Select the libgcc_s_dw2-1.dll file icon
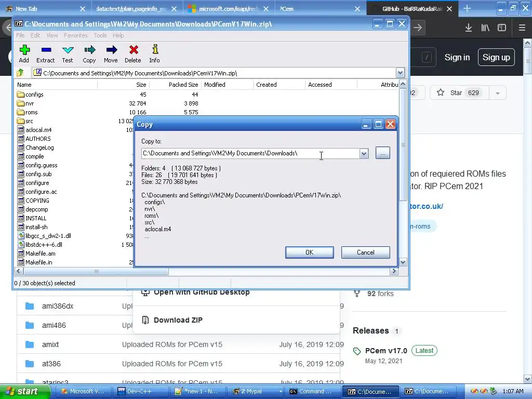 point(21,236)
